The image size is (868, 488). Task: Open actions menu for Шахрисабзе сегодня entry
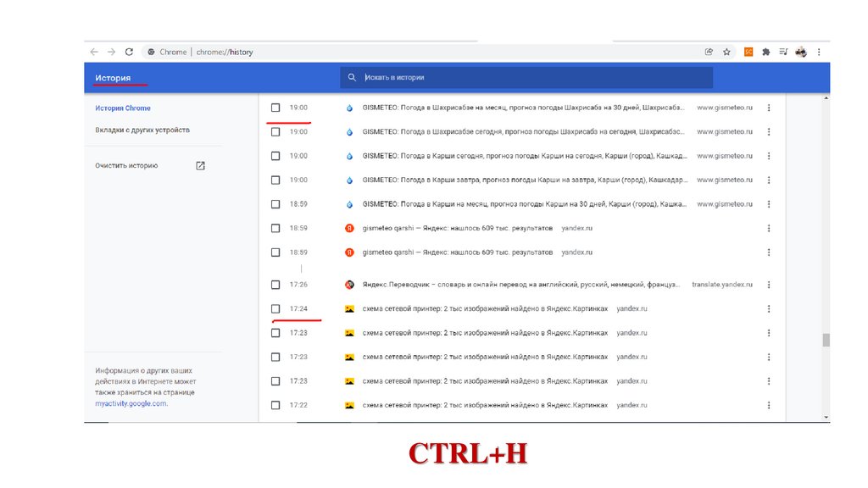(768, 131)
